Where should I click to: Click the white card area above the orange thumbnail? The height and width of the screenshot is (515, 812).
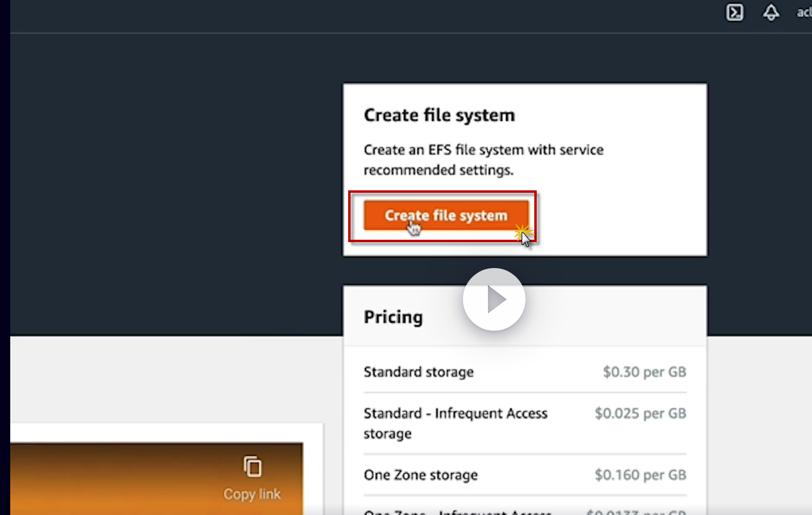coord(163,432)
